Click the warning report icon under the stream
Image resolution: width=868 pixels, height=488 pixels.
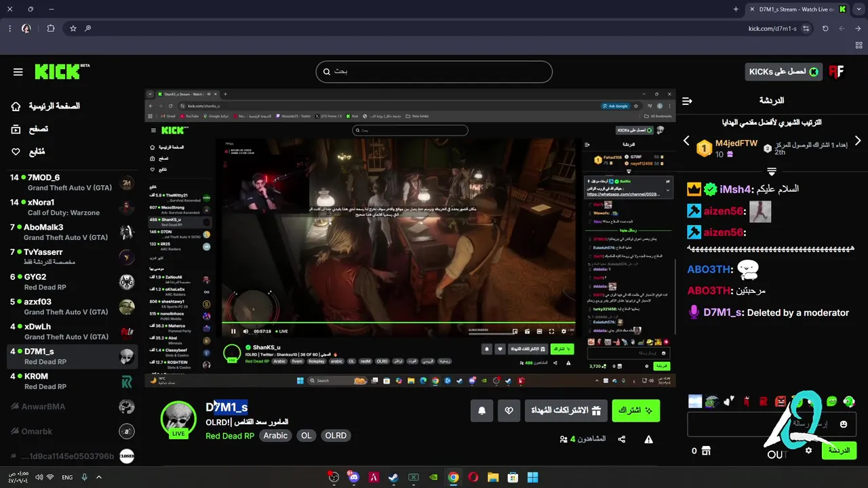[x=648, y=439]
